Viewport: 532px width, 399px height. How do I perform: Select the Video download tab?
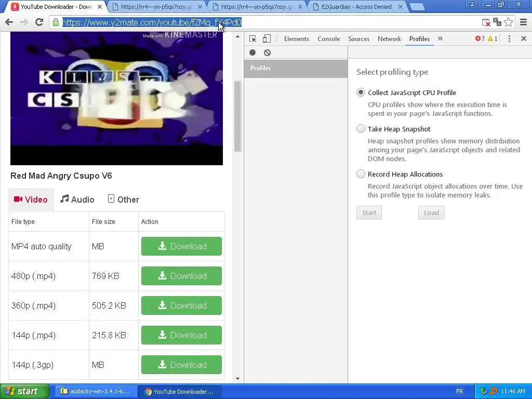click(x=31, y=199)
